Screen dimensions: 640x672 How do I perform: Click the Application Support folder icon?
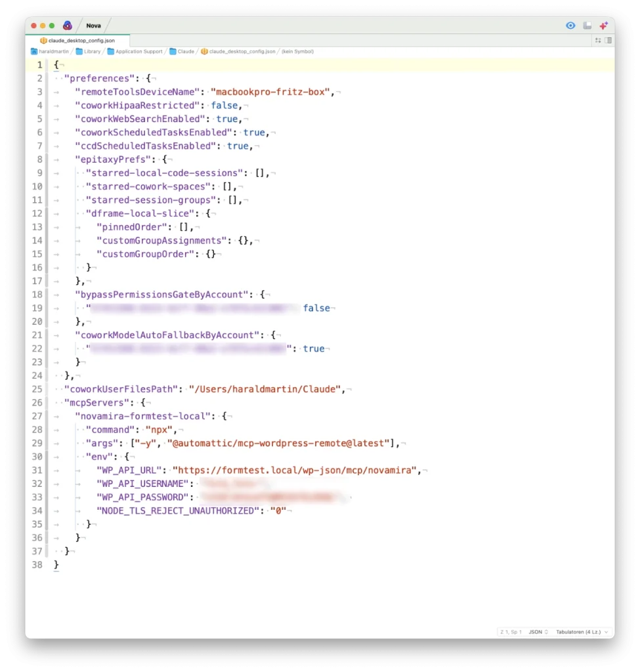[110, 51]
